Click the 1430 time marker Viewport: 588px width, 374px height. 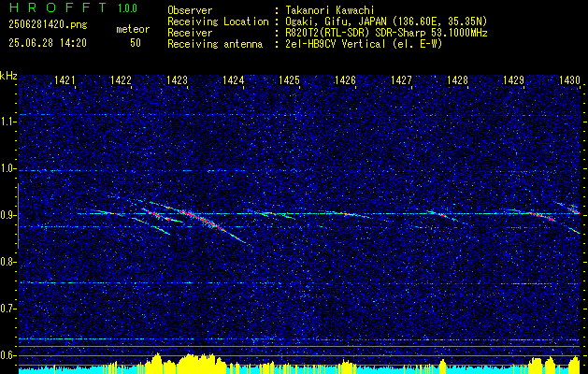569,79
